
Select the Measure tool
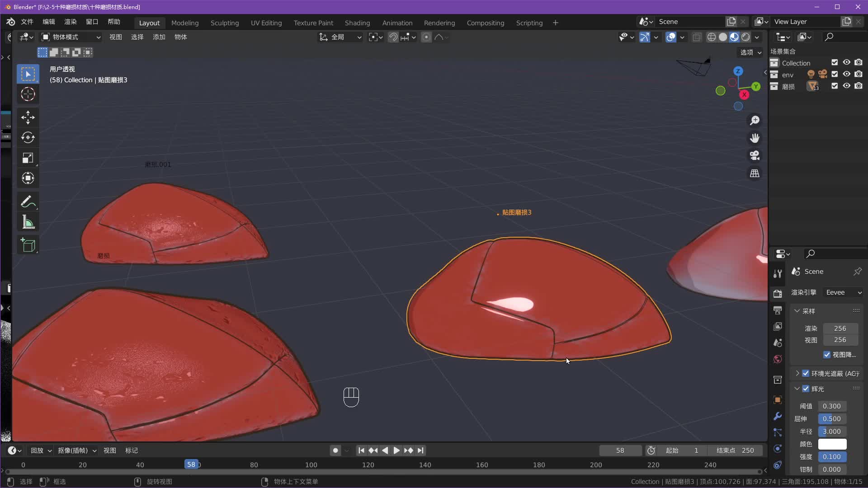[x=28, y=222]
